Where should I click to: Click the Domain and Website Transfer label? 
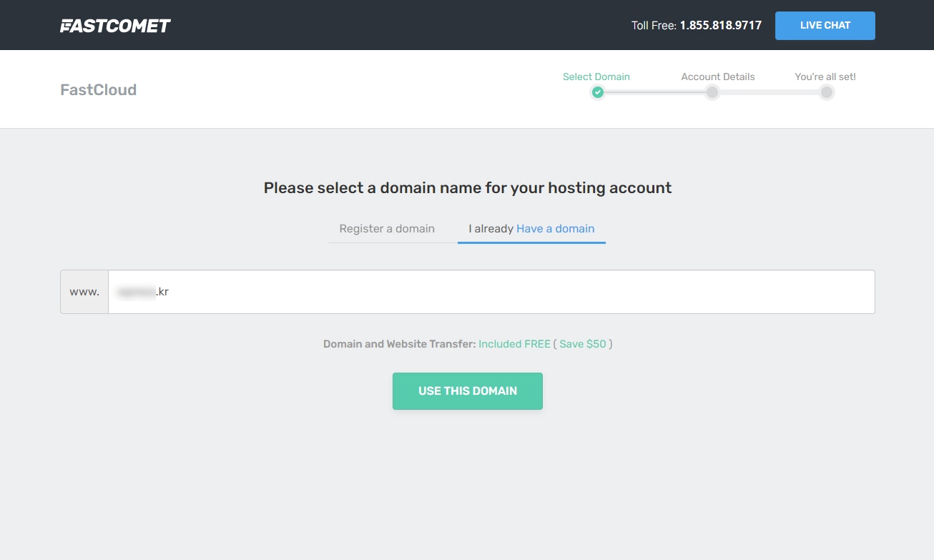[x=399, y=344]
